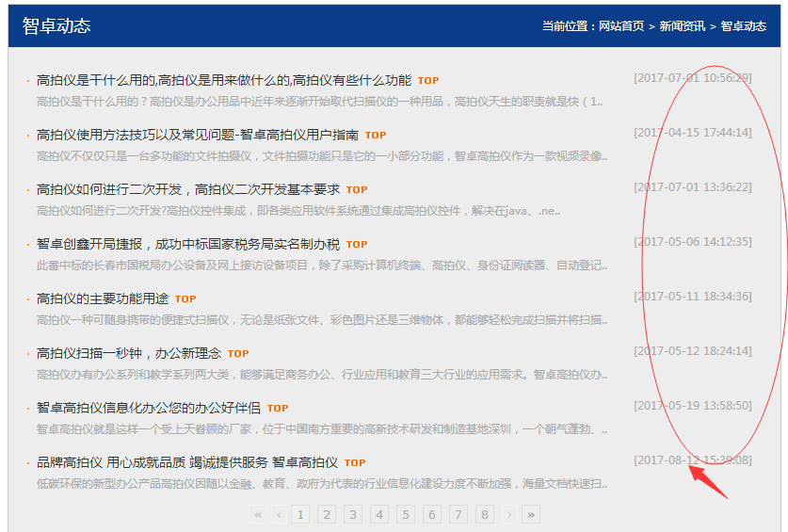Go to the last page using double-arrow button
The image size is (788, 532).
[531, 514]
